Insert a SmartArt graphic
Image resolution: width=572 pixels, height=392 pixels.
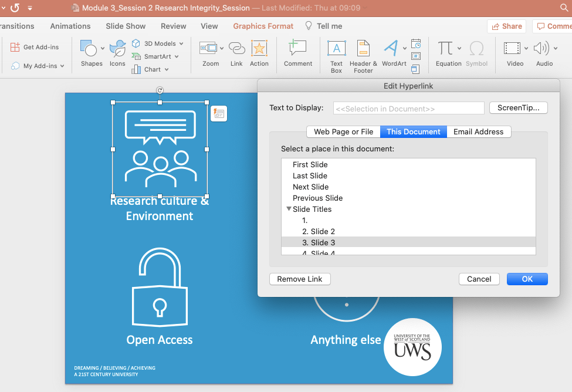tap(154, 57)
